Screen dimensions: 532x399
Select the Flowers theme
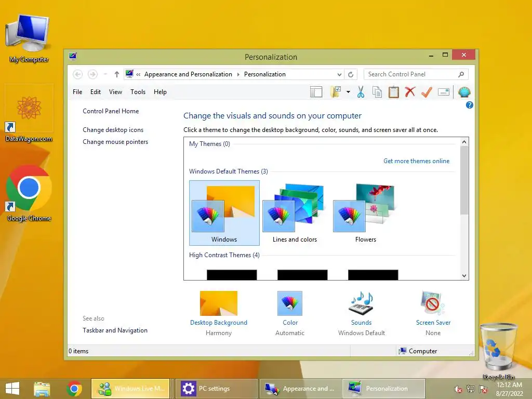coord(365,212)
